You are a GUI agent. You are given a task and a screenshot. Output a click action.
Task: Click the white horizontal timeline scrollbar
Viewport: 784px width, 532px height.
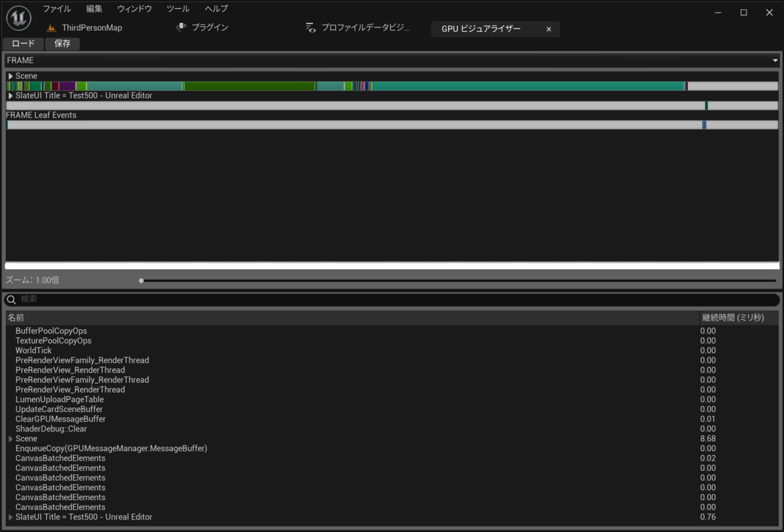pyautogui.click(x=392, y=266)
